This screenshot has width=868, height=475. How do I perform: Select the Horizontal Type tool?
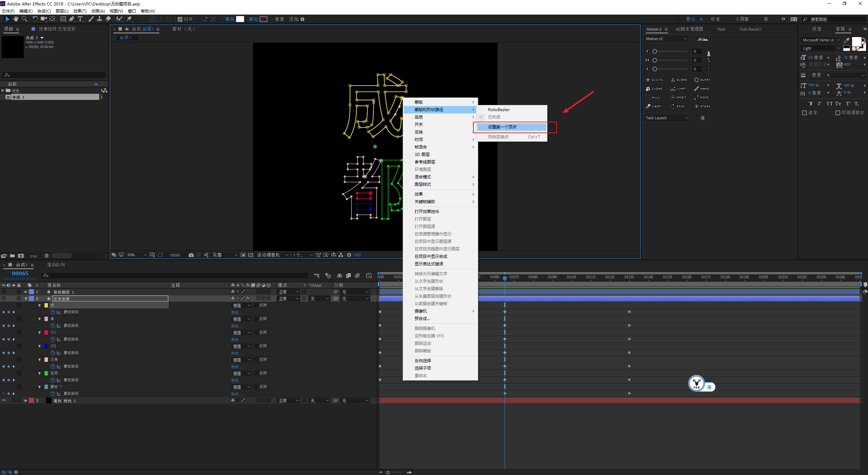pos(80,19)
